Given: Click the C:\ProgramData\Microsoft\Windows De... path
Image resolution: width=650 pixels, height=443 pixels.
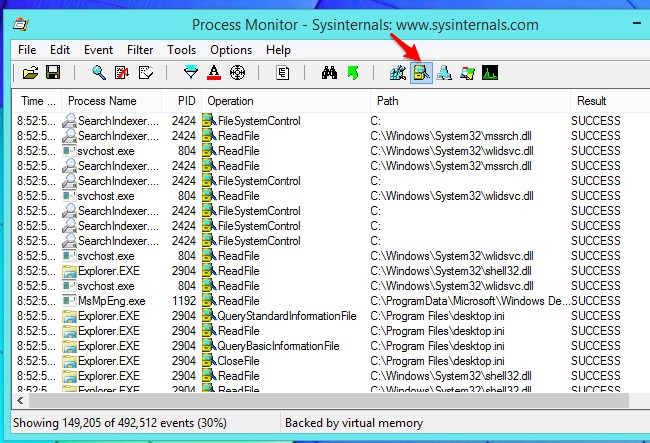Looking at the screenshot, I should click(x=470, y=301).
